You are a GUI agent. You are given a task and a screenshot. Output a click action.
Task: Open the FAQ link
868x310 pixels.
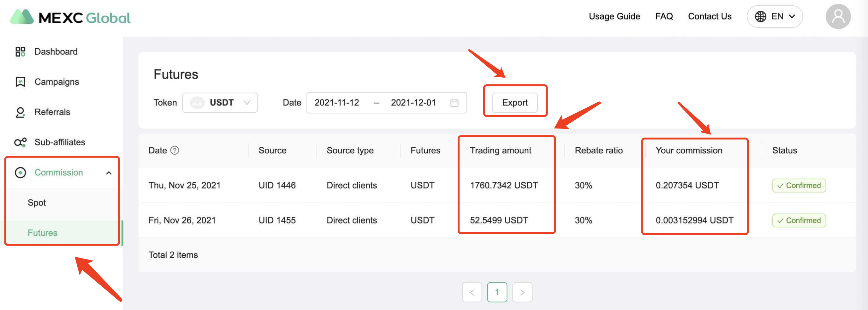(663, 16)
